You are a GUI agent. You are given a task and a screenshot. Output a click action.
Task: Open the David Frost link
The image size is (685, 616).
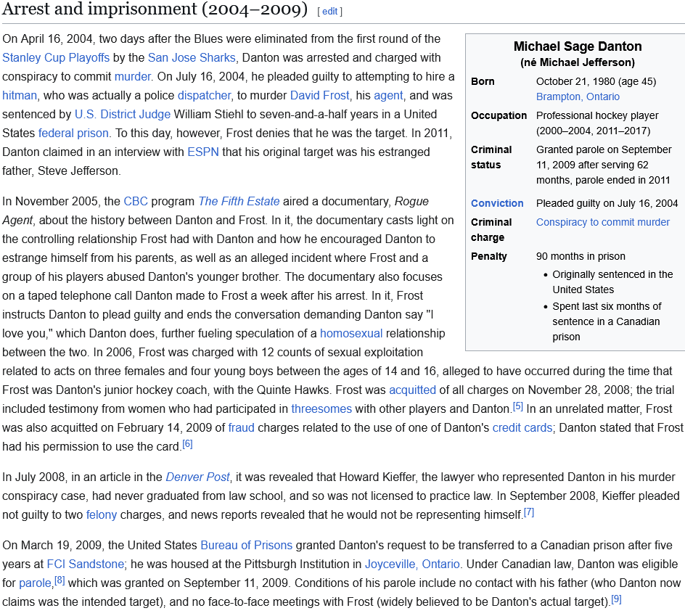(x=320, y=95)
